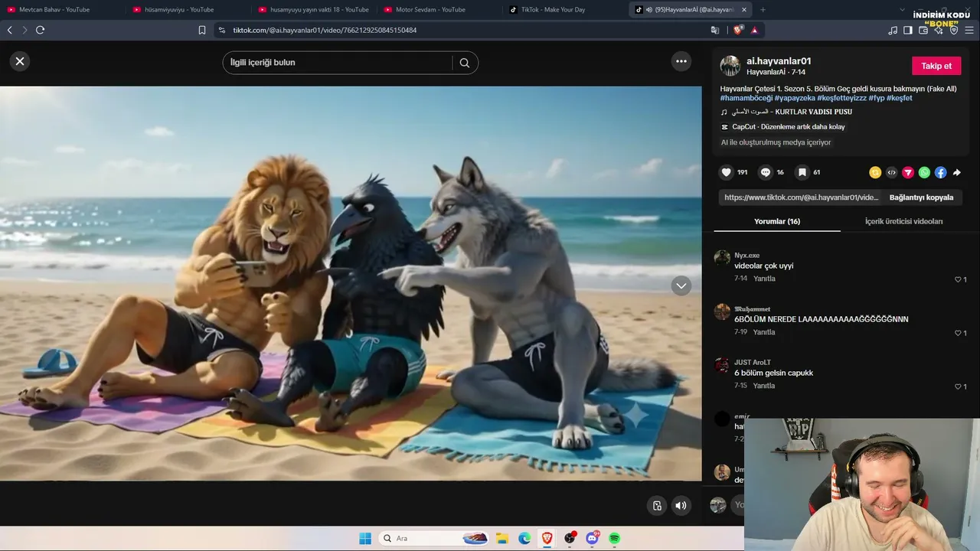Open the page translate icon
The image size is (980, 551).
(715, 30)
